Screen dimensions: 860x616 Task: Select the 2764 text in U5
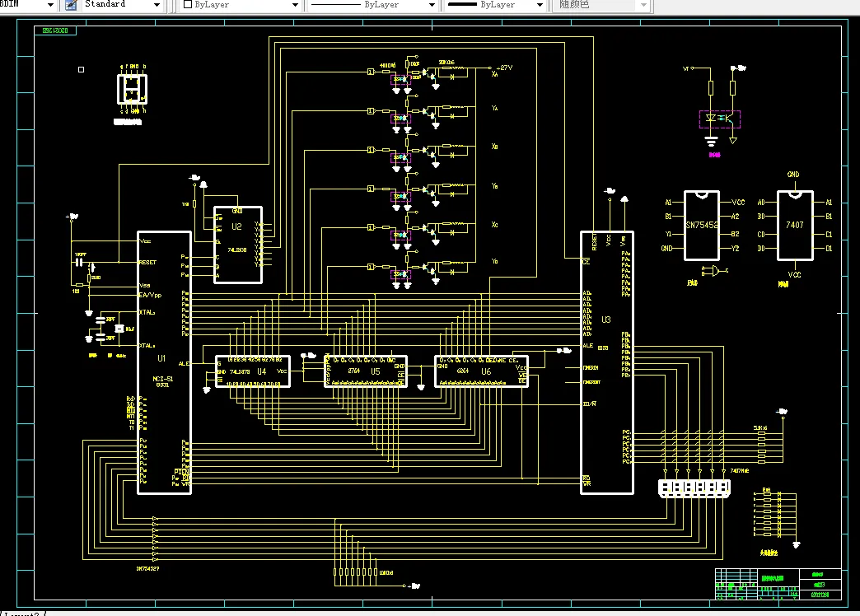pos(353,371)
